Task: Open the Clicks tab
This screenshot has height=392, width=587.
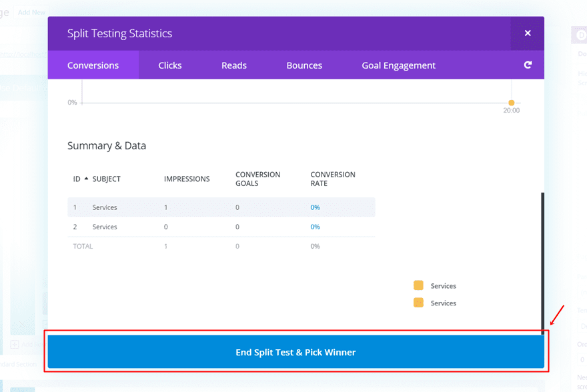Action: coord(170,65)
